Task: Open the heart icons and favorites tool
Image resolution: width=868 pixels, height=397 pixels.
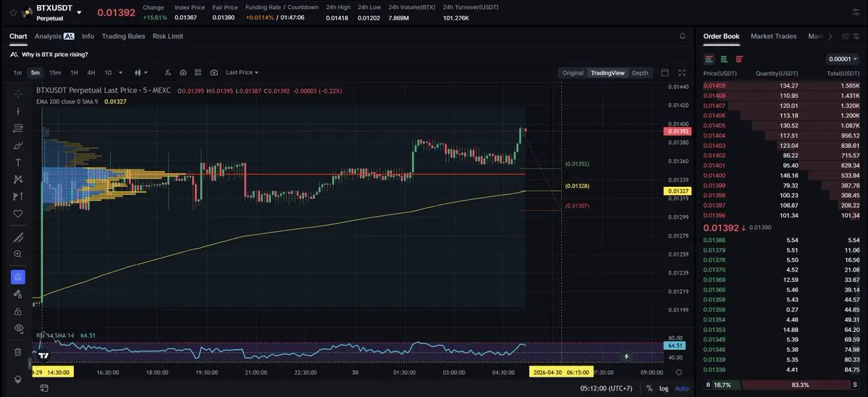Action: [x=17, y=214]
